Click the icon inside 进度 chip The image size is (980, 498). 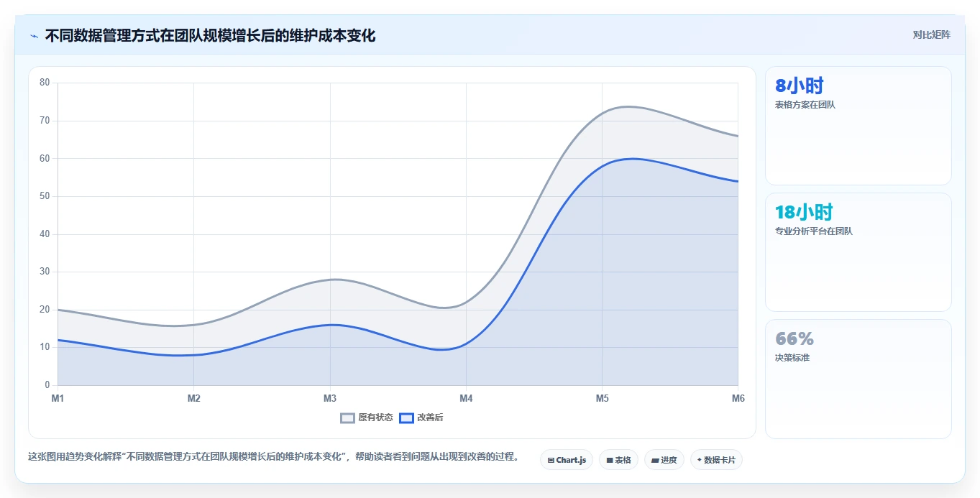coord(655,460)
